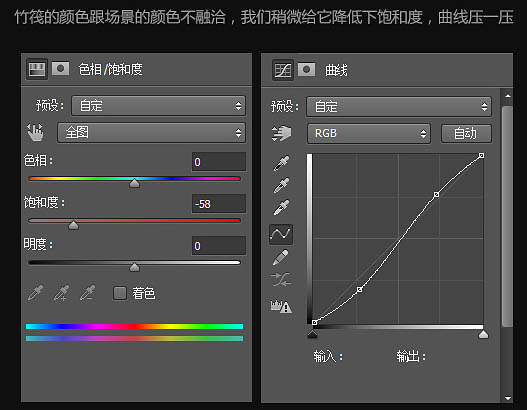
Task: Select the edit points curve tool
Action: coord(281,234)
